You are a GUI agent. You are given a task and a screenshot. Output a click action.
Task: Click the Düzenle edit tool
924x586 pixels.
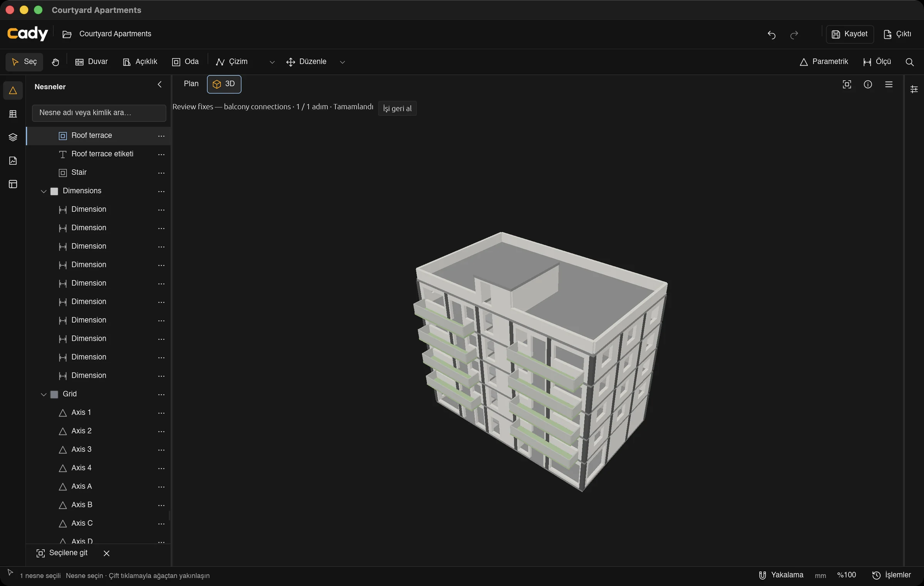(306, 62)
